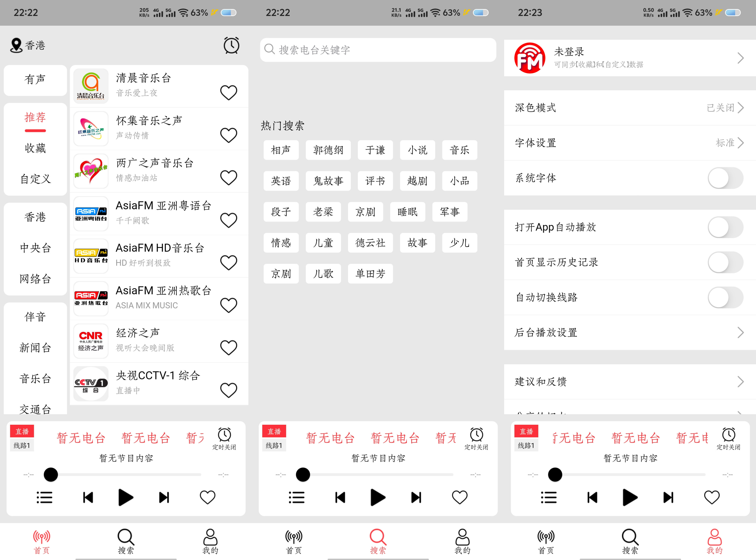This screenshot has width=756, height=560.
Task: Open 建议和反馈 feedback page
Action: click(x=741, y=382)
